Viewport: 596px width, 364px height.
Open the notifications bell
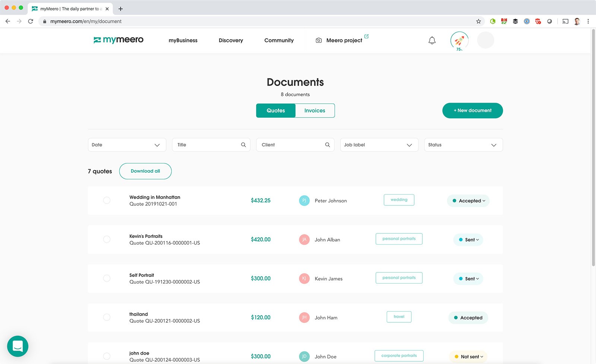(x=432, y=41)
